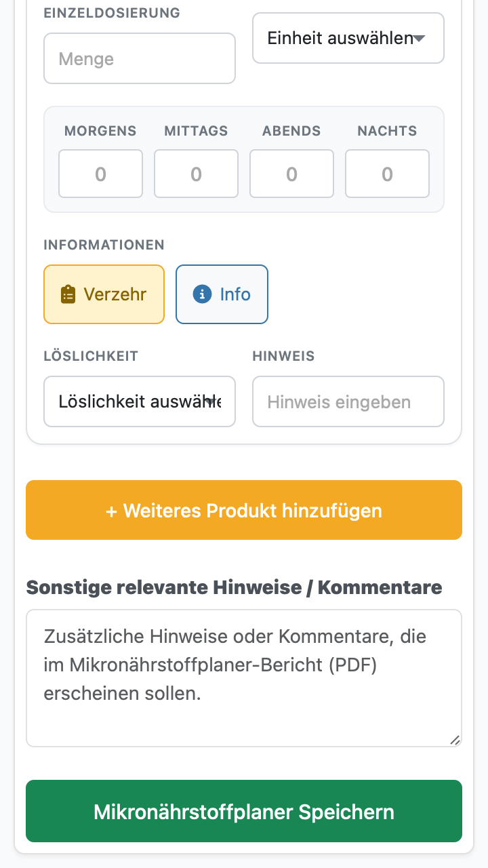Click into the Hinweise / Kommentare textarea
The height and width of the screenshot is (868, 488).
click(x=244, y=678)
